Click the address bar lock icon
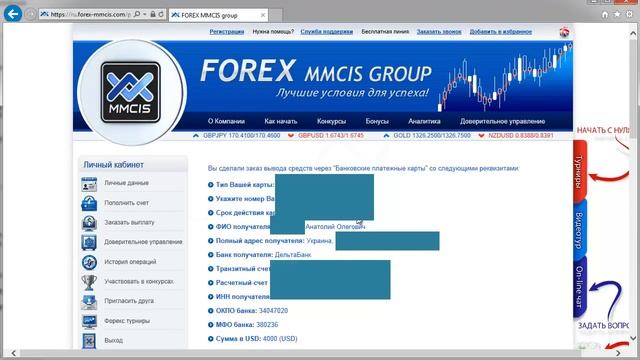The height and width of the screenshot is (360, 640). tap(153, 14)
